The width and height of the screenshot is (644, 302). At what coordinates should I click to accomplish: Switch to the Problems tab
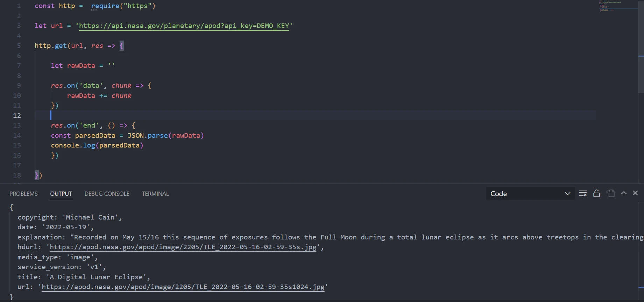[x=23, y=194]
